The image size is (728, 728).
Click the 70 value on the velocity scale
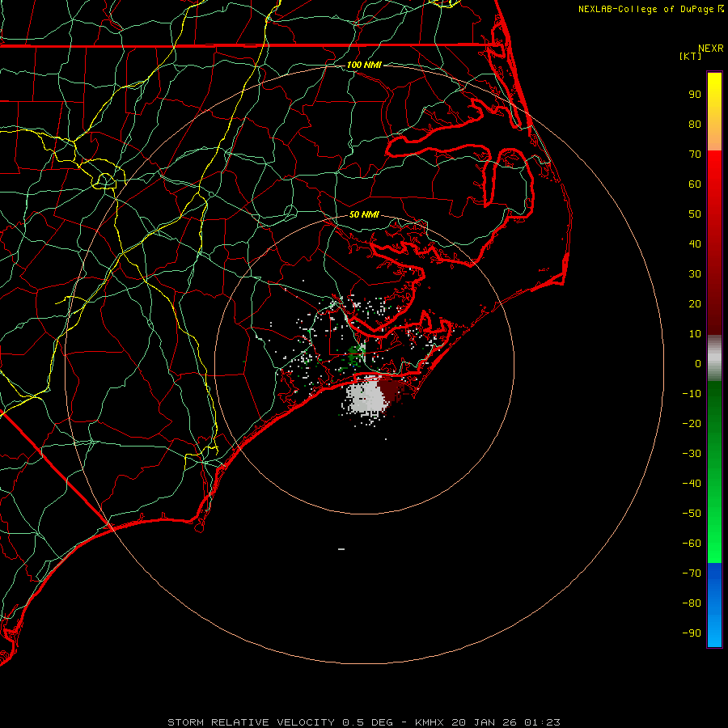pos(695,154)
